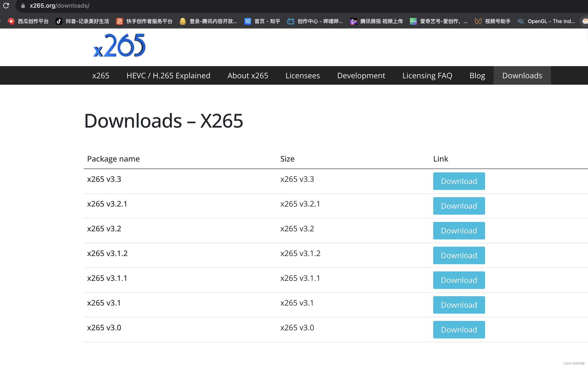Click the Size column header
The image size is (588, 367).
click(287, 159)
